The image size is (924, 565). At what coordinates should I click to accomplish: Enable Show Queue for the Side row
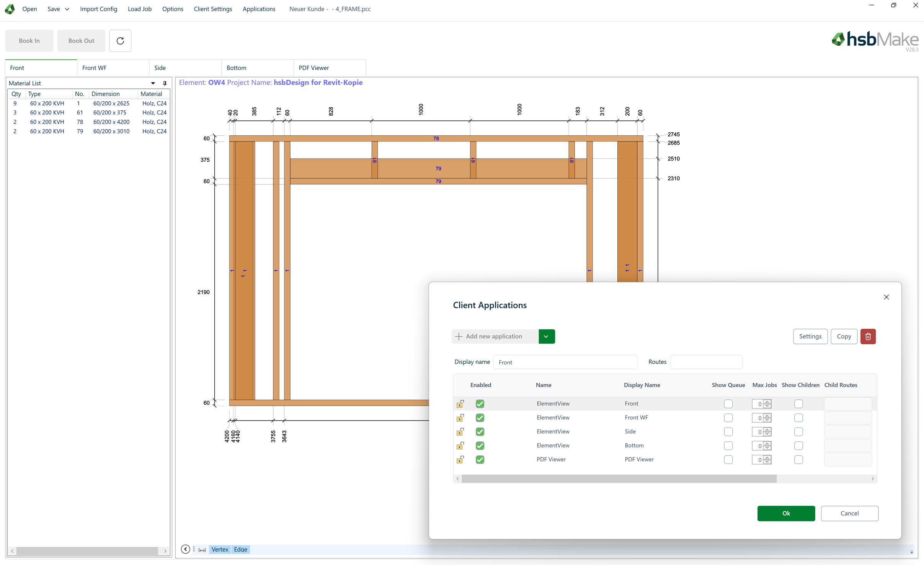tap(728, 431)
